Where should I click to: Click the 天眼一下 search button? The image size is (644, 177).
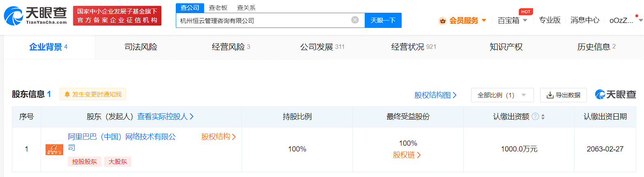383,20
